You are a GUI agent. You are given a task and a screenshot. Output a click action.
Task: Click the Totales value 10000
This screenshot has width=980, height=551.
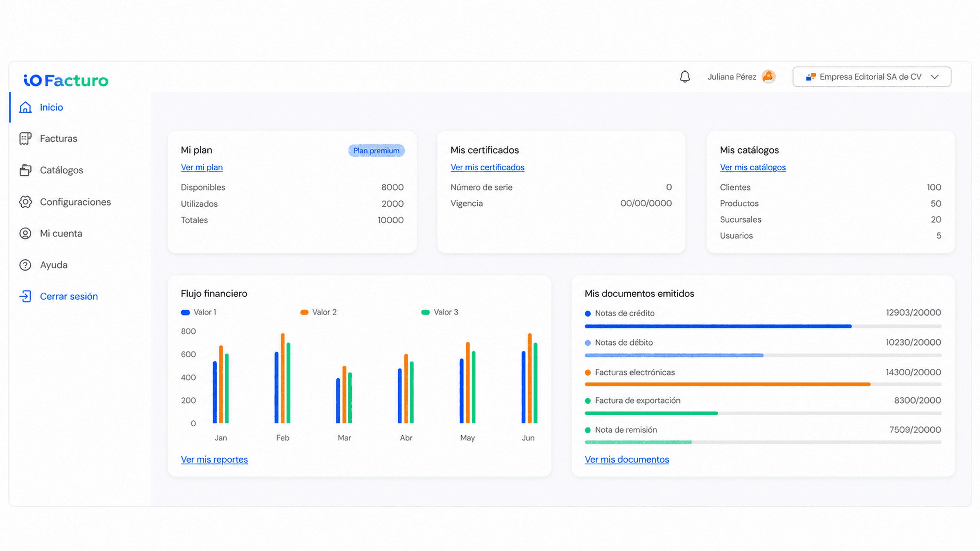[390, 220]
